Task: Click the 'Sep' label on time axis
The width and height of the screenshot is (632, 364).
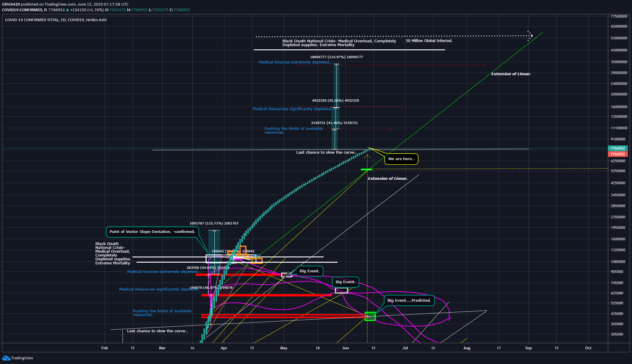Action: [x=528, y=348]
